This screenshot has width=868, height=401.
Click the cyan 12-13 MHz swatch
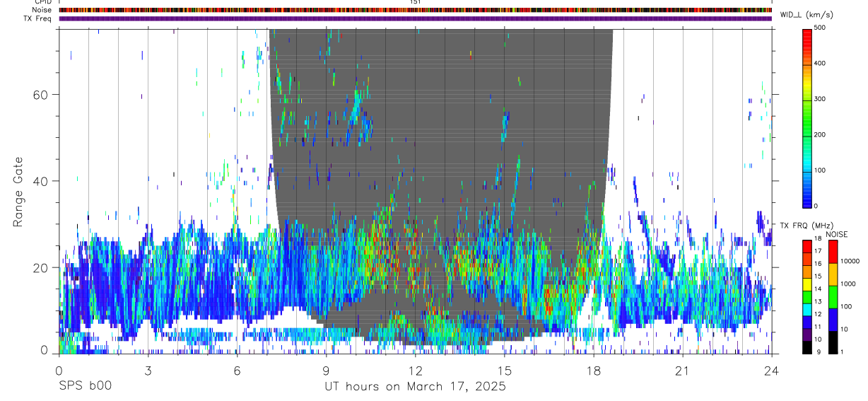coord(807,310)
